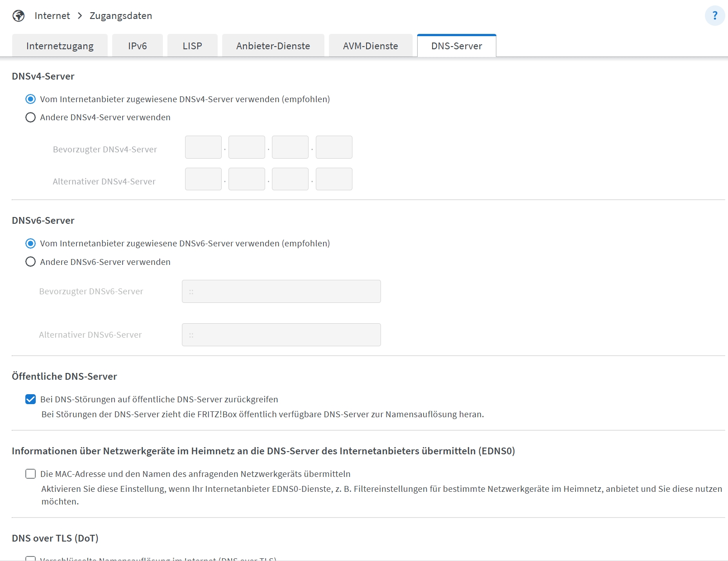Enable 'Andere DNSv4-Server verwenden'
The height and width of the screenshot is (561, 728).
[30, 117]
